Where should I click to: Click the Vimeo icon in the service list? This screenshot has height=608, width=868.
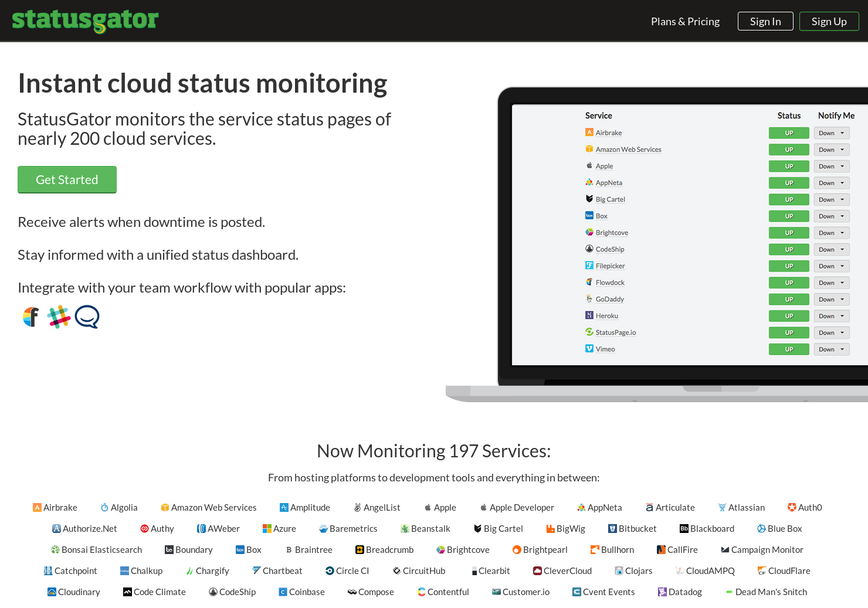[589, 348]
